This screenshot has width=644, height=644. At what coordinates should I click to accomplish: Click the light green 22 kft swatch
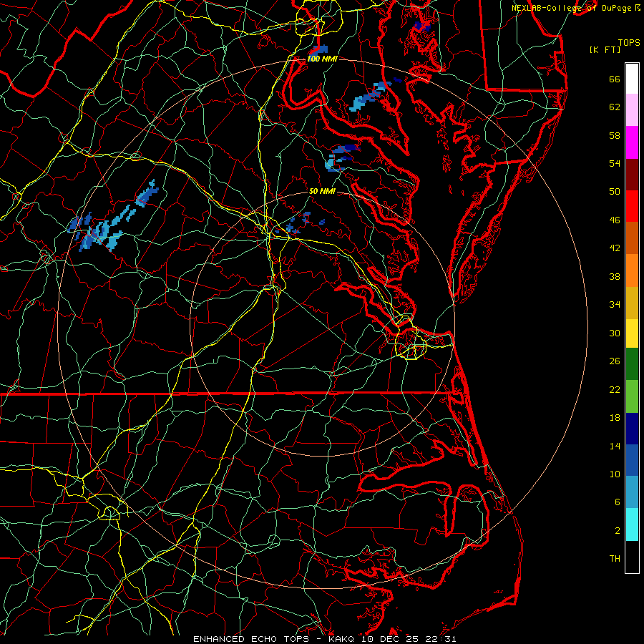click(632, 396)
